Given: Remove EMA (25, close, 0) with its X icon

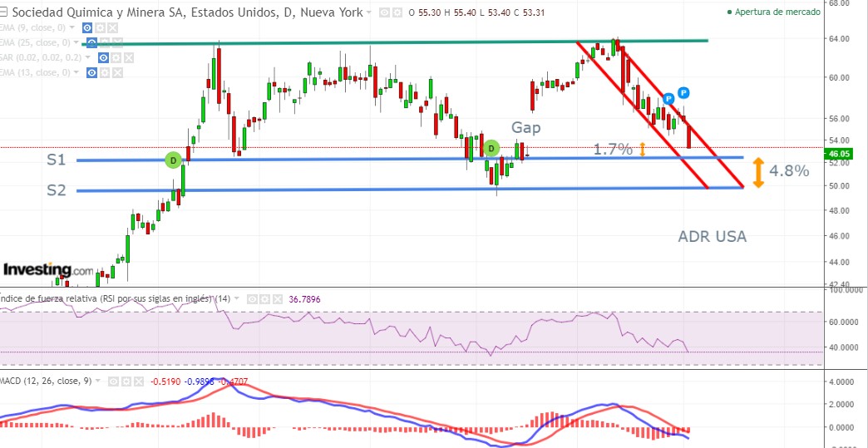Looking at the screenshot, I should [118, 42].
